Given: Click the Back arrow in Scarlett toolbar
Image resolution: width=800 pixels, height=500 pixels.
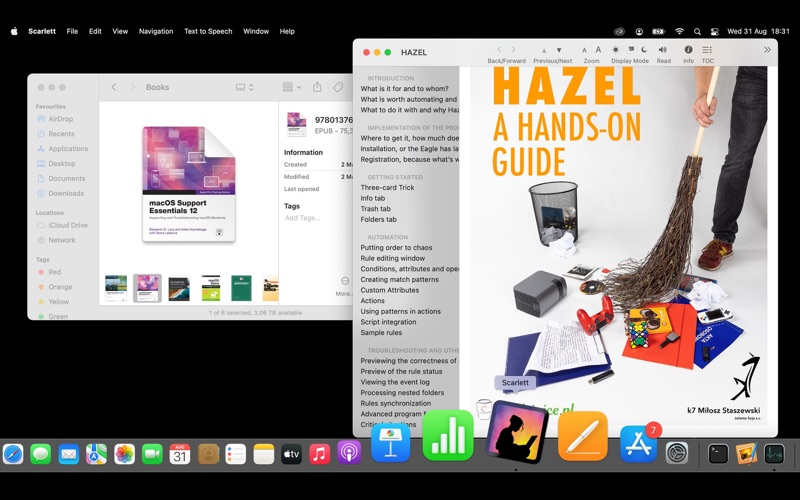Looking at the screenshot, I should tap(499, 50).
